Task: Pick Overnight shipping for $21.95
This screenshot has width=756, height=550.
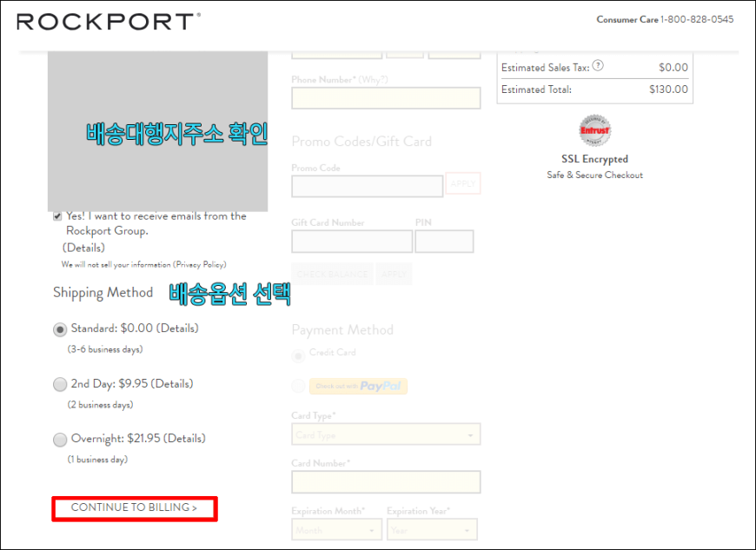Action: [x=60, y=440]
